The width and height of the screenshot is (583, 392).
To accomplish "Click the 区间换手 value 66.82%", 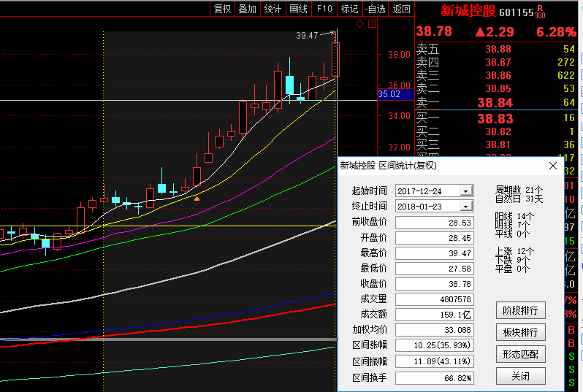I will click(435, 378).
